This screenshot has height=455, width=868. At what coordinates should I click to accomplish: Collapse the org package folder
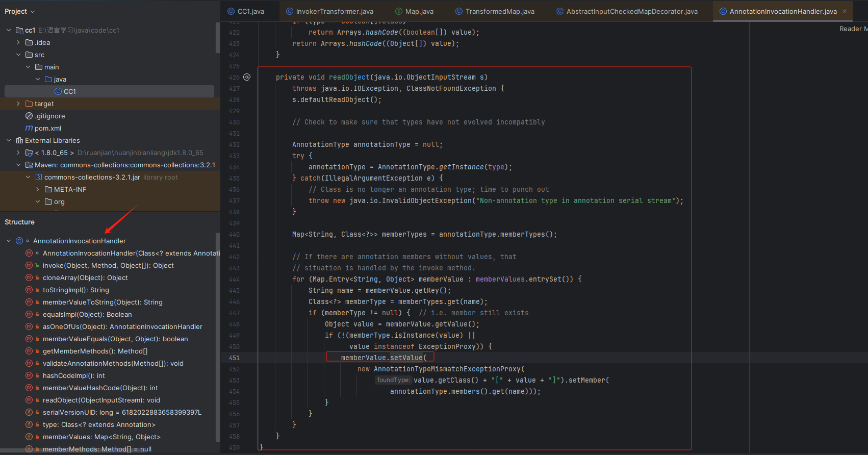click(38, 201)
